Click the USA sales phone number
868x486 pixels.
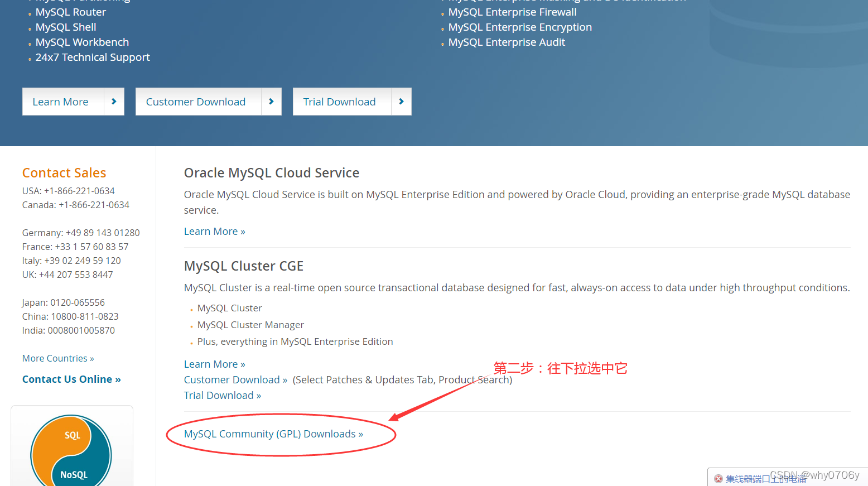(79, 191)
